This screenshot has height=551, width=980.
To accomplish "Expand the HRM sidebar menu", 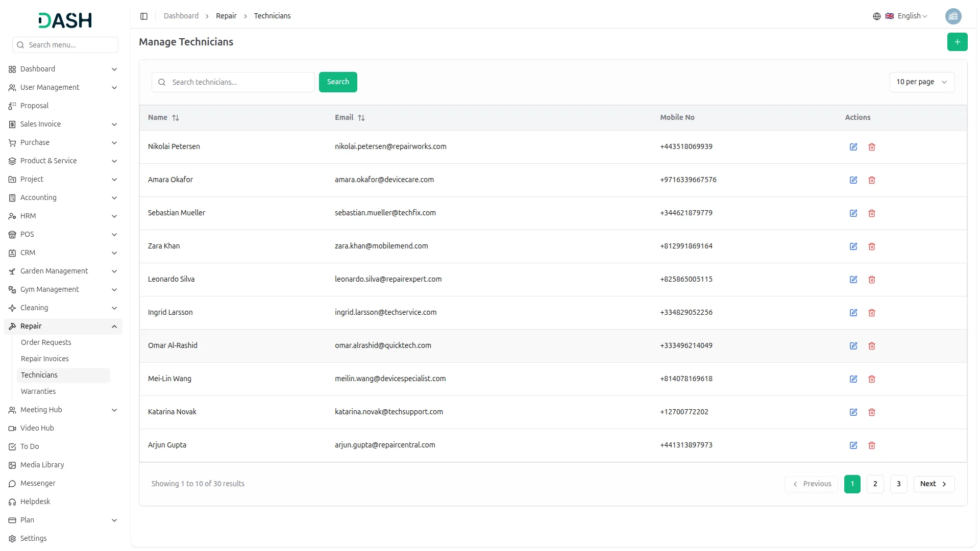I will 63,216.
